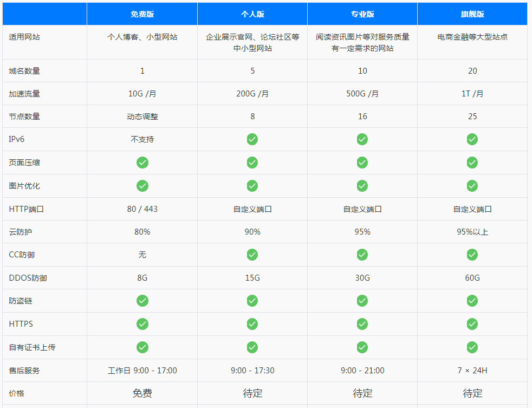Click the CC防御 checkmark under 专业版
Viewport: 532px width, 408px height.
click(362, 255)
